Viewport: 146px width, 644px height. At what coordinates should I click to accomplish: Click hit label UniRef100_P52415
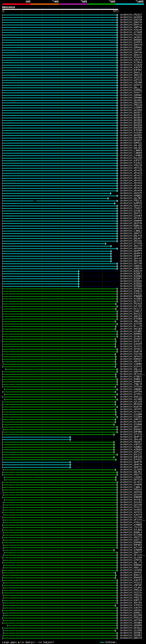[x=131, y=304]
